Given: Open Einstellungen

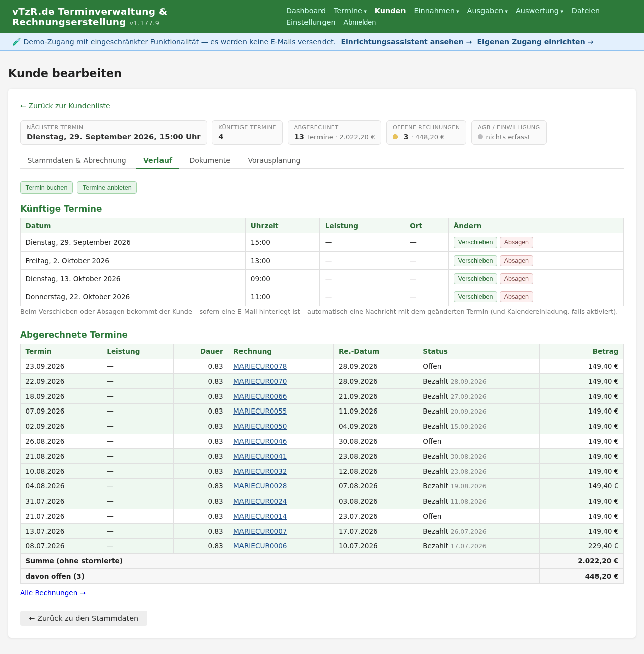Looking at the screenshot, I should click(311, 22).
